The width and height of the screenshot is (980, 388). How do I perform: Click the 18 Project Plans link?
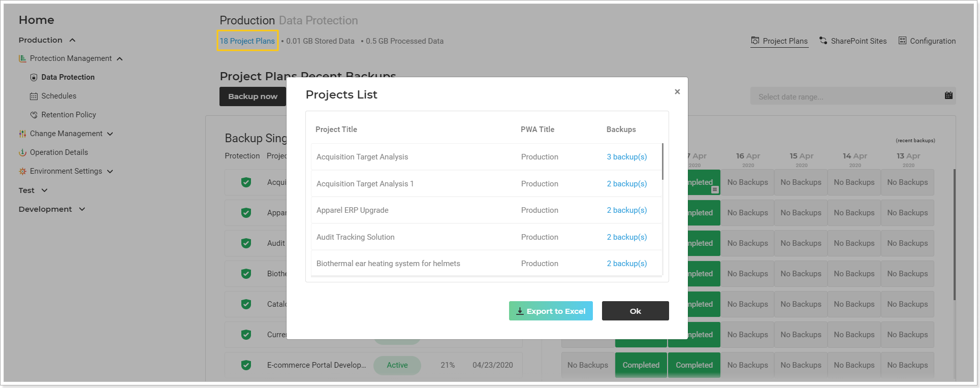[x=247, y=41]
